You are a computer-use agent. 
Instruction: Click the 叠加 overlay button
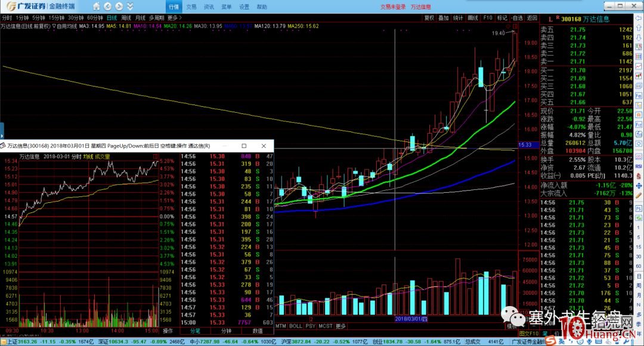(444, 18)
